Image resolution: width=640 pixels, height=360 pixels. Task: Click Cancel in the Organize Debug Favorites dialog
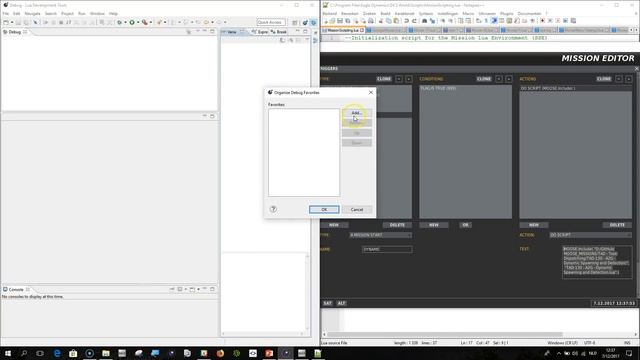357,209
